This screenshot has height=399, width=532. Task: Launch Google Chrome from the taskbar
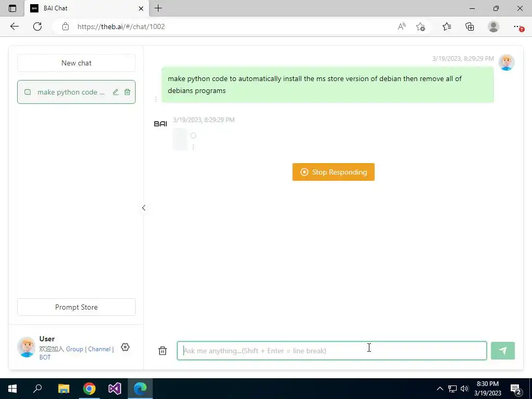[89, 389]
